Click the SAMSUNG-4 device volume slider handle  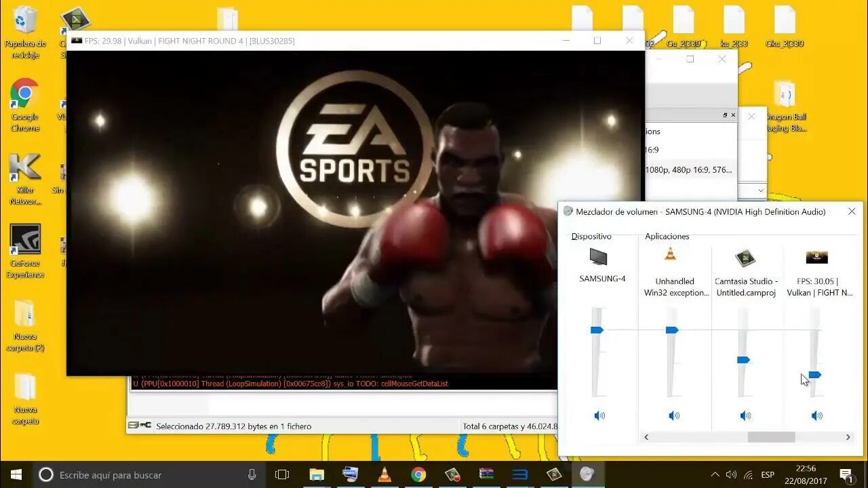597,330
